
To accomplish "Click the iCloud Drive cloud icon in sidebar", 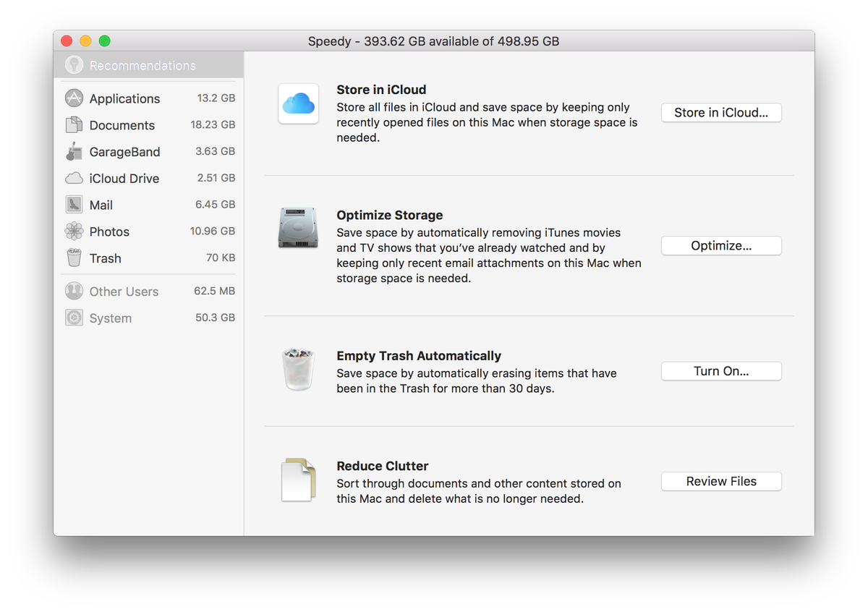I will [74, 179].
